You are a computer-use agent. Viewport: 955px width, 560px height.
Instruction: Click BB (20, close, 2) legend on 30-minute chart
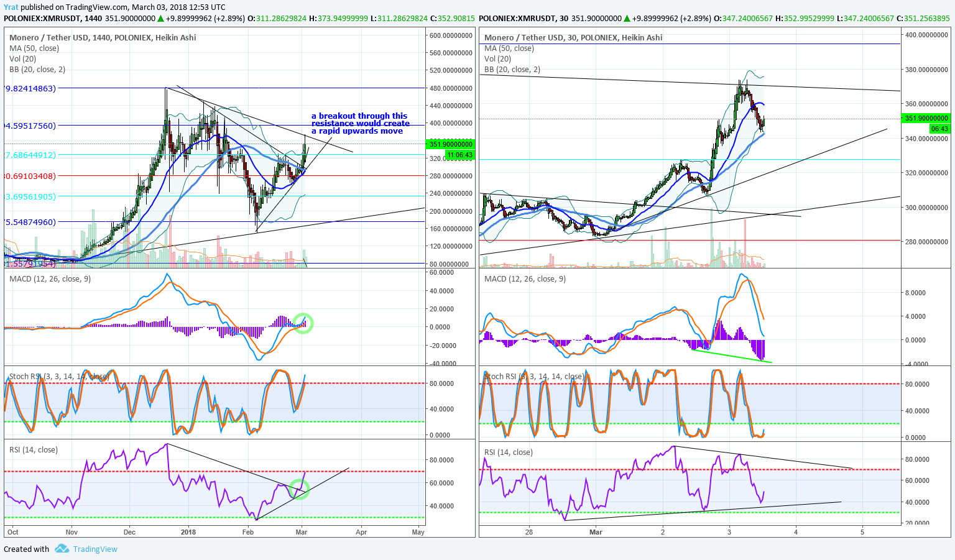pos(512,69)
